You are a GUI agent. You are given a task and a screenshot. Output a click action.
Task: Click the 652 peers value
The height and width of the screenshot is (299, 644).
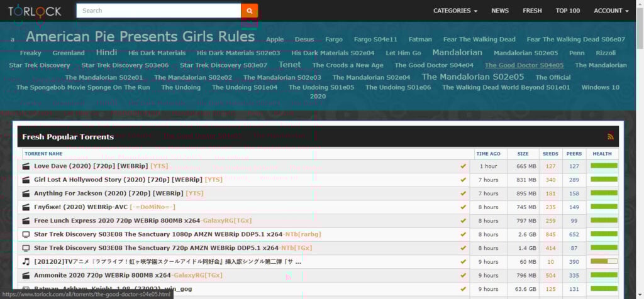pos(574,234)
